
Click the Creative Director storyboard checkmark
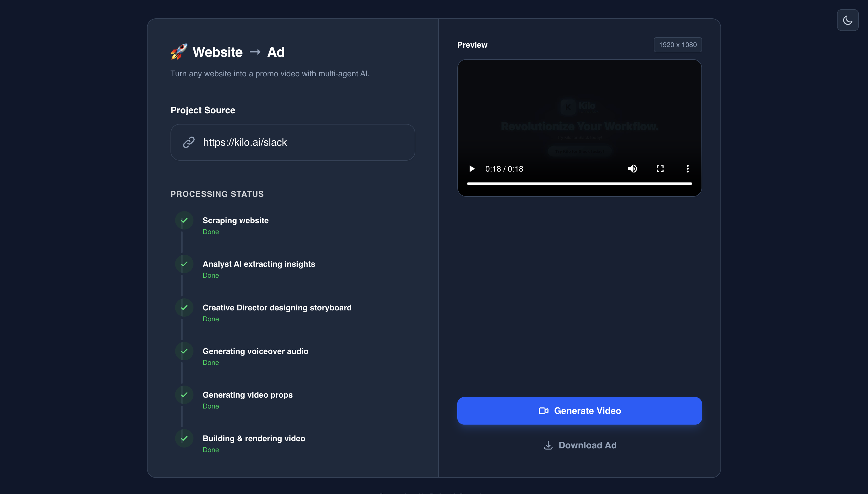click(184, 308)
